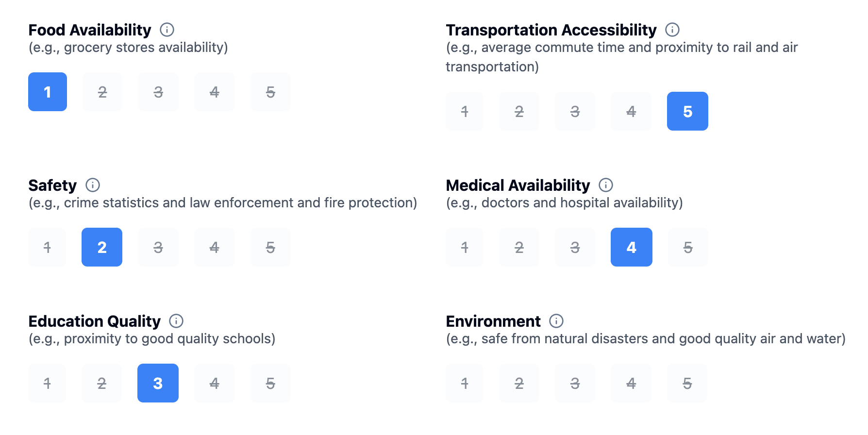The image size is (868, 435).
Task: Click the info icon beside Food Availability
Action: [x=167, y=30]
